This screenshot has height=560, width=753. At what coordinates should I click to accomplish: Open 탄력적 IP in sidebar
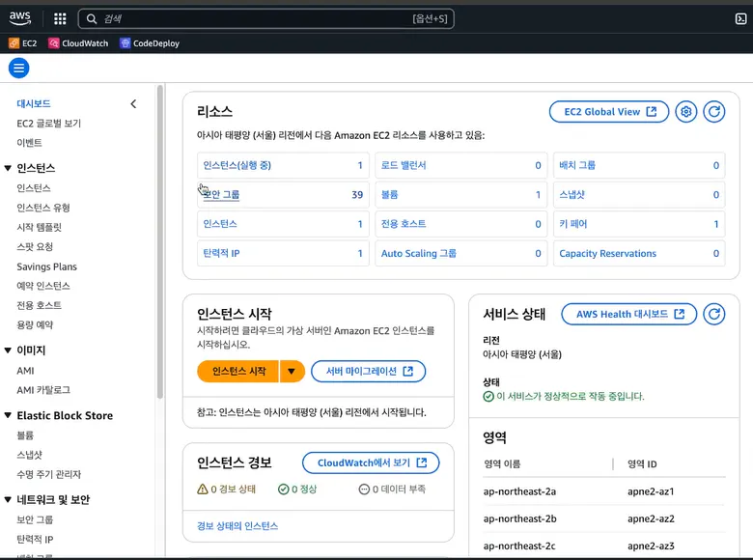(x=35, y=540)
